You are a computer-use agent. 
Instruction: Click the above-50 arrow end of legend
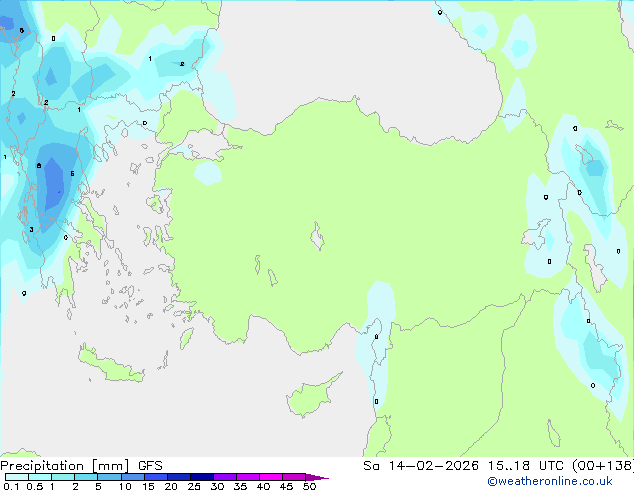317,477
